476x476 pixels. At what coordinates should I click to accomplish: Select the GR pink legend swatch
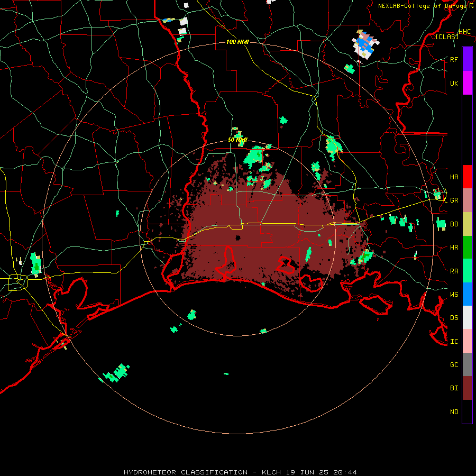click(x=467, y=200)
